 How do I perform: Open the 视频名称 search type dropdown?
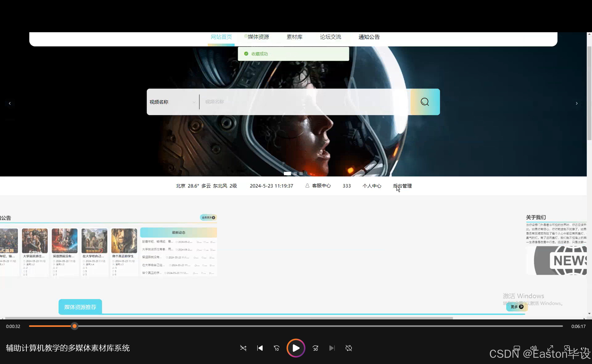[x=172, y=102]
